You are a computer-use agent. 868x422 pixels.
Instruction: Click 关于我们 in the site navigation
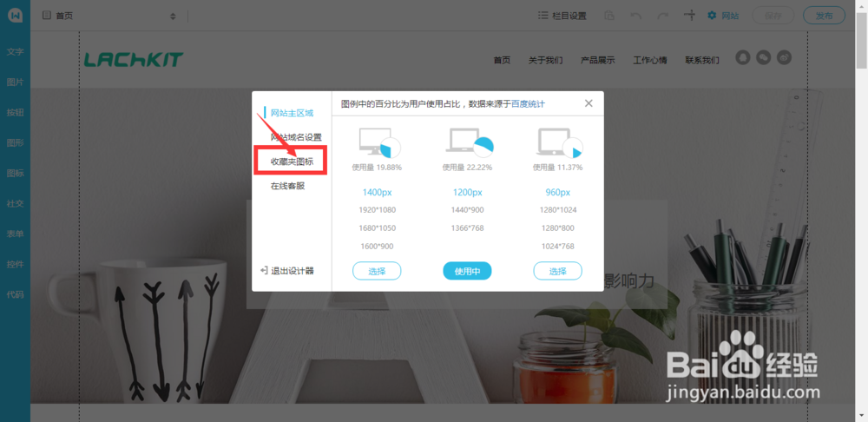tap(545, 60)
